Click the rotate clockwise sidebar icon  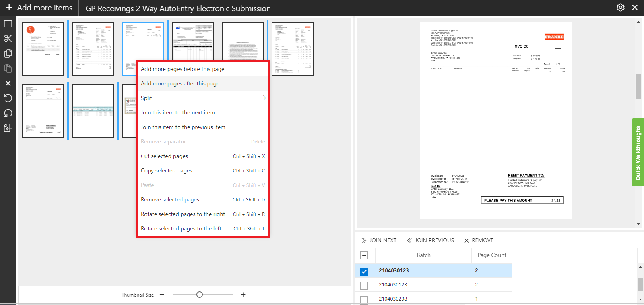[8, 113]
